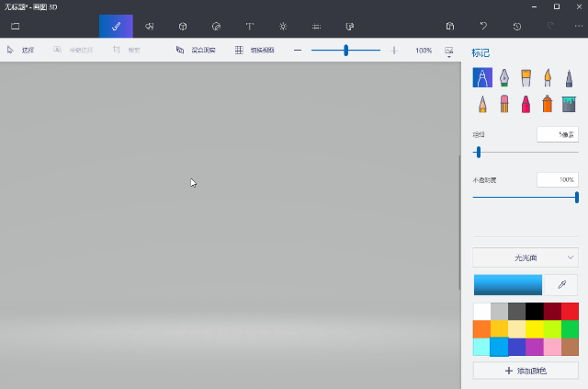Toggle the 3D view grid button
Image resolution: width=588 pixels, height=389 pixels.
(x=254, y=50)
